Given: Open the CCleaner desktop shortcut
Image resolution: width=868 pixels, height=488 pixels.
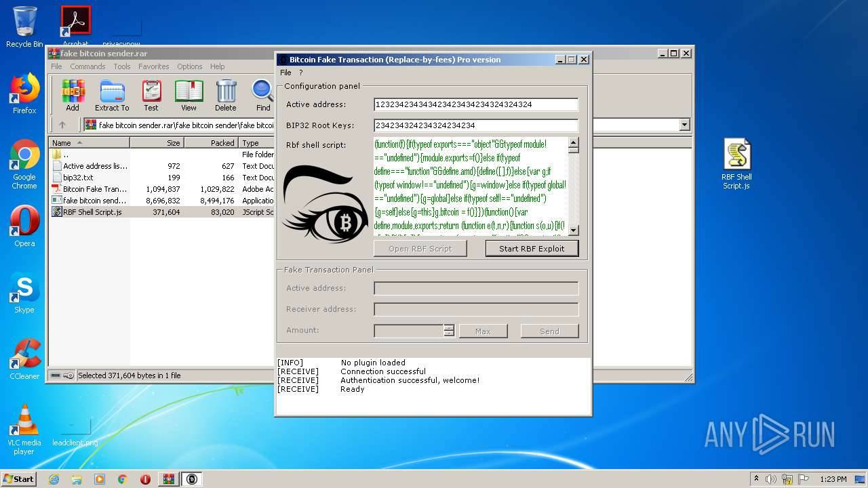Looking at the screenshot, I should coord(24,359).
